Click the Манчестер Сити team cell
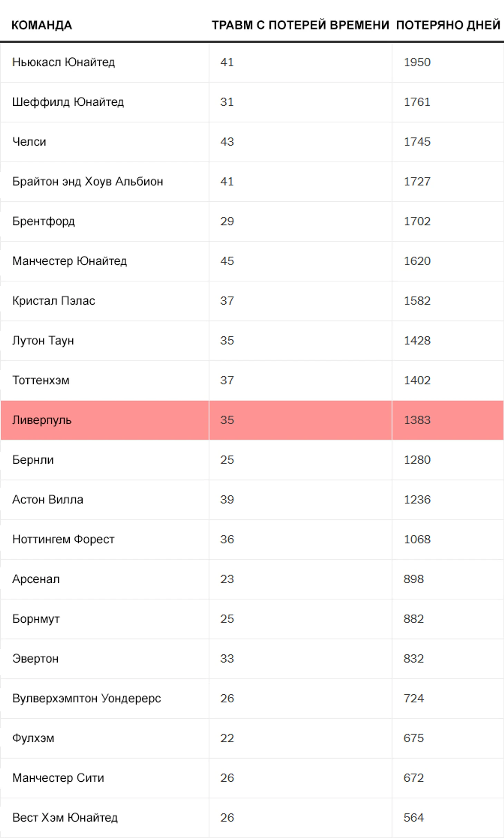The width and height of the screenshot is (504, 838). pos(58,778)
